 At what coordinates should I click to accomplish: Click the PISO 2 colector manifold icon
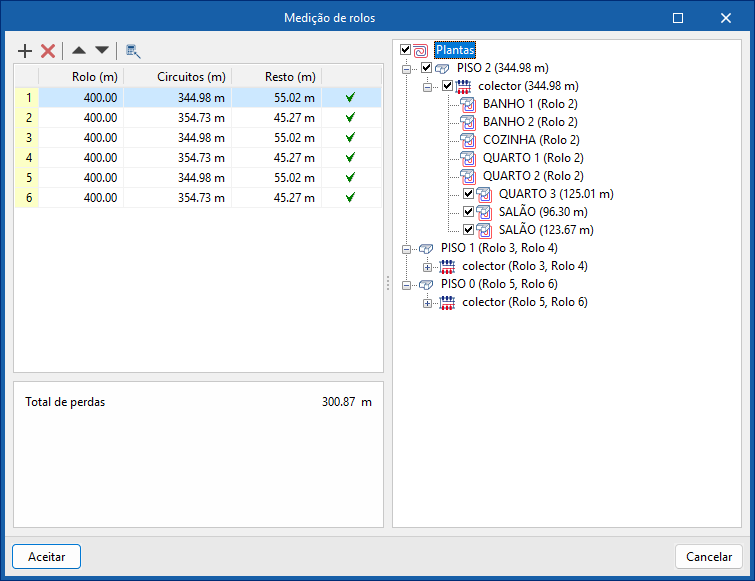pyautogui.click(x=463, y=87)
